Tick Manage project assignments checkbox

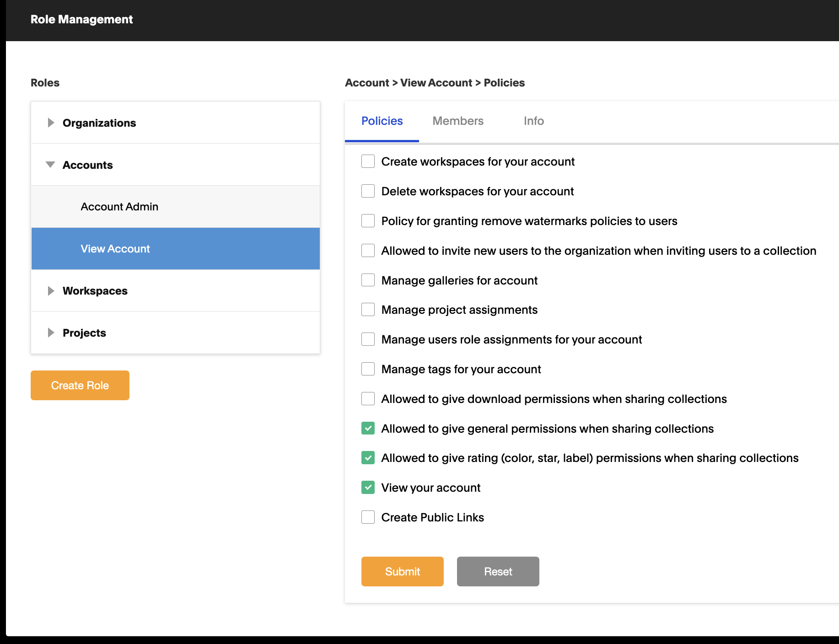click(368, 310)
